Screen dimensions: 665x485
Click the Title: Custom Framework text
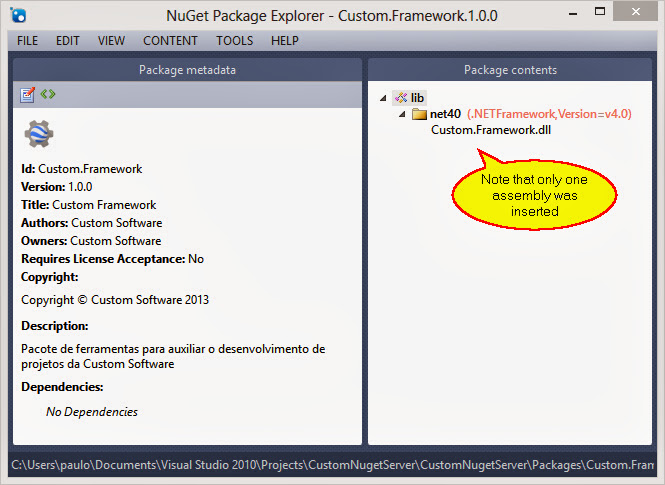(x=89, y=205)
